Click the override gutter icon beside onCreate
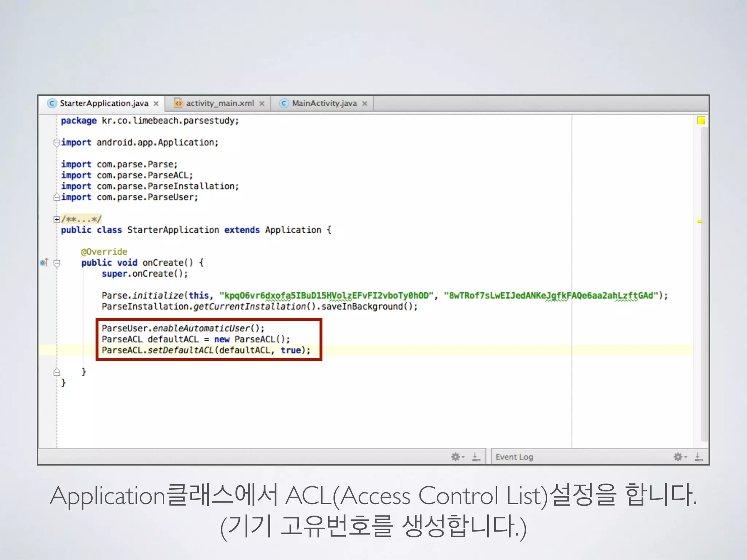 (44, 262)
